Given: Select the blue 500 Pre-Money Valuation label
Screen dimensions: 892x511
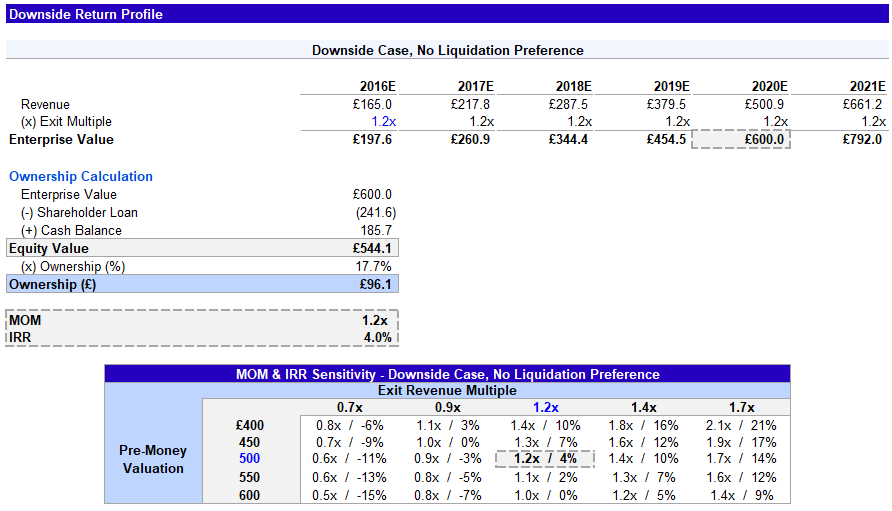Looking at the screenshot, I should click(249, 459).
